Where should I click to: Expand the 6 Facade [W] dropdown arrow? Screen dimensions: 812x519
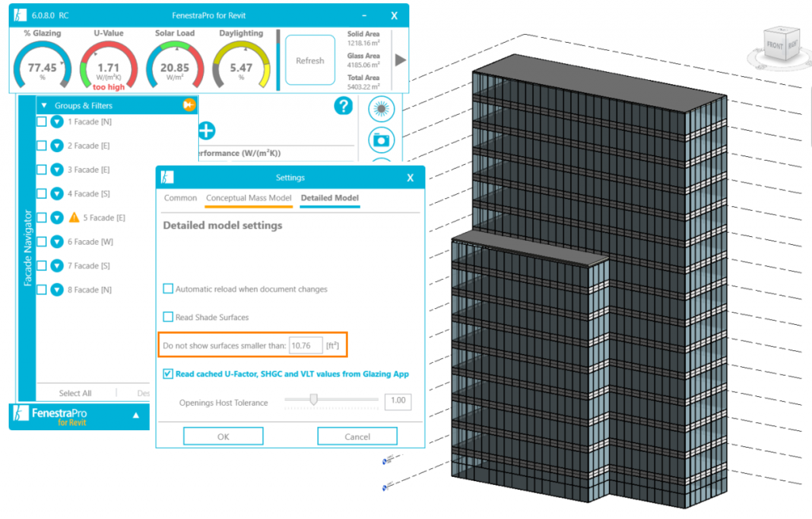tap(57, 242)
